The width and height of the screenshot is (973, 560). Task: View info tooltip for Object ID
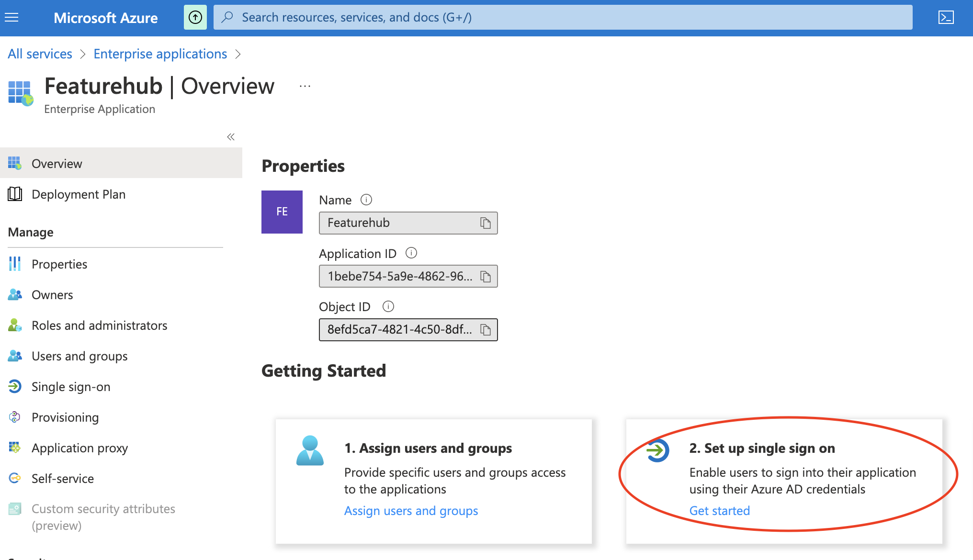388,306
